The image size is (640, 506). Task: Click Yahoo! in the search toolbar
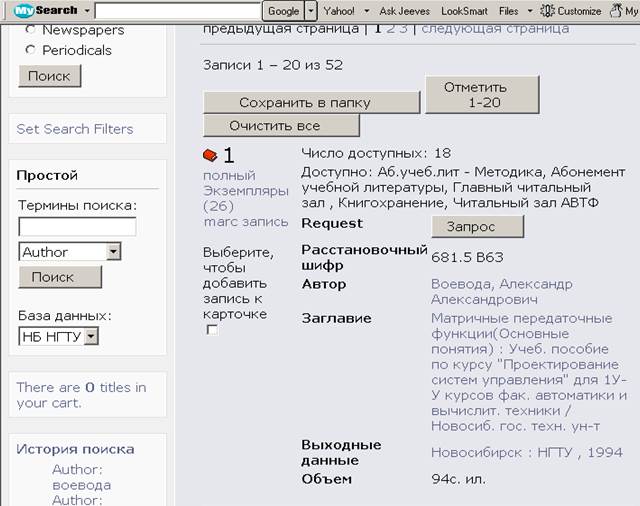[340, 11]
